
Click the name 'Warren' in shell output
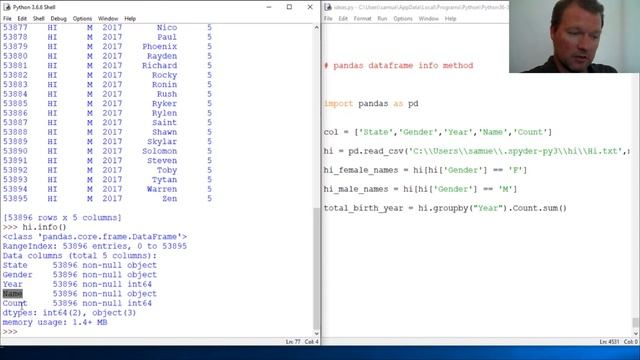tap(162, 189)
